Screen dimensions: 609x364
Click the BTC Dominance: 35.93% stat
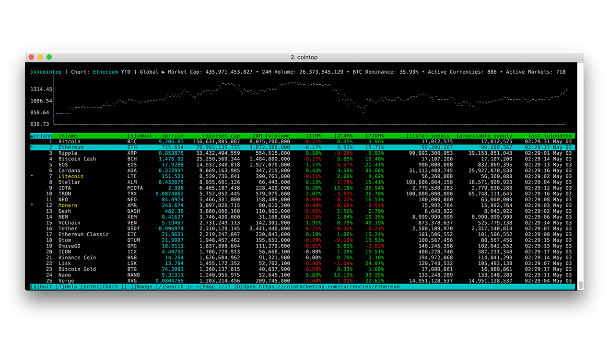click(386, 72)
